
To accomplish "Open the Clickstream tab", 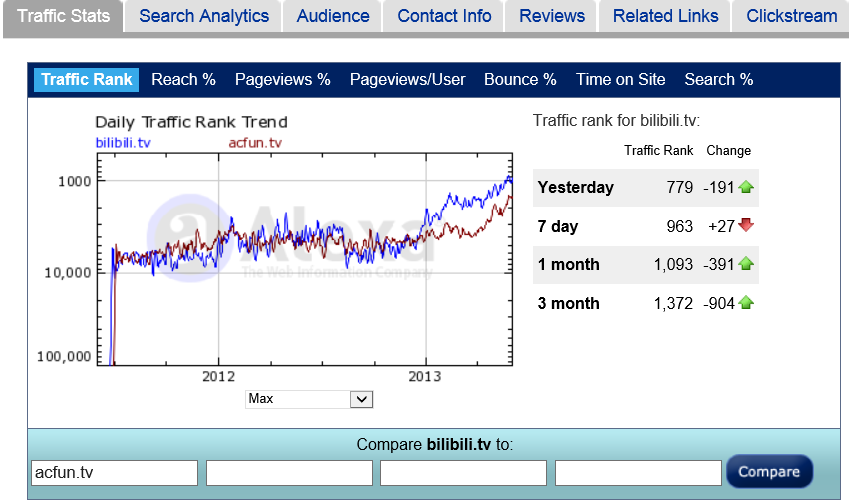I will point(791,16).
